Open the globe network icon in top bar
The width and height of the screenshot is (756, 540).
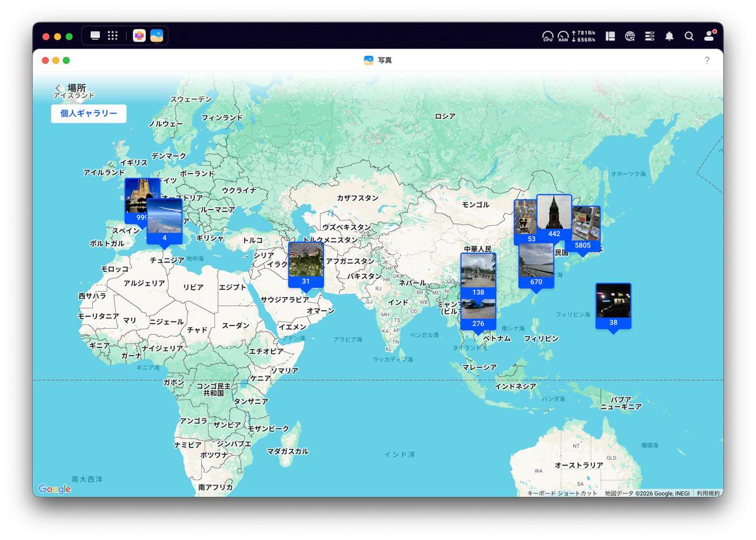(x=630, y=36)
